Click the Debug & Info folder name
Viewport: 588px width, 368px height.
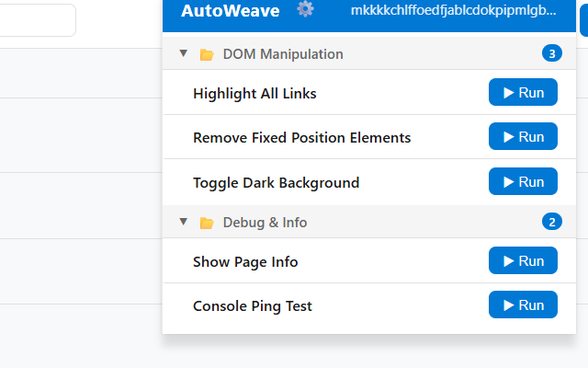(x=266, y=223)
